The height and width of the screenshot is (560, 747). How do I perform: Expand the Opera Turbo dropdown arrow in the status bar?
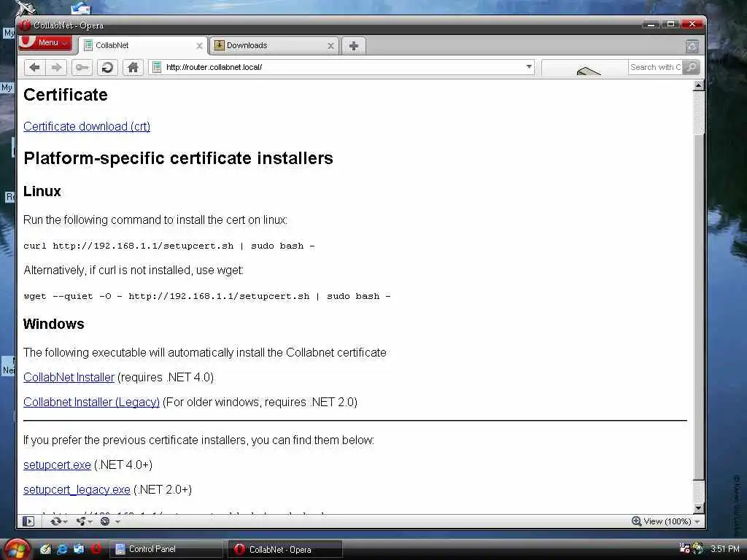pos(117,522)
